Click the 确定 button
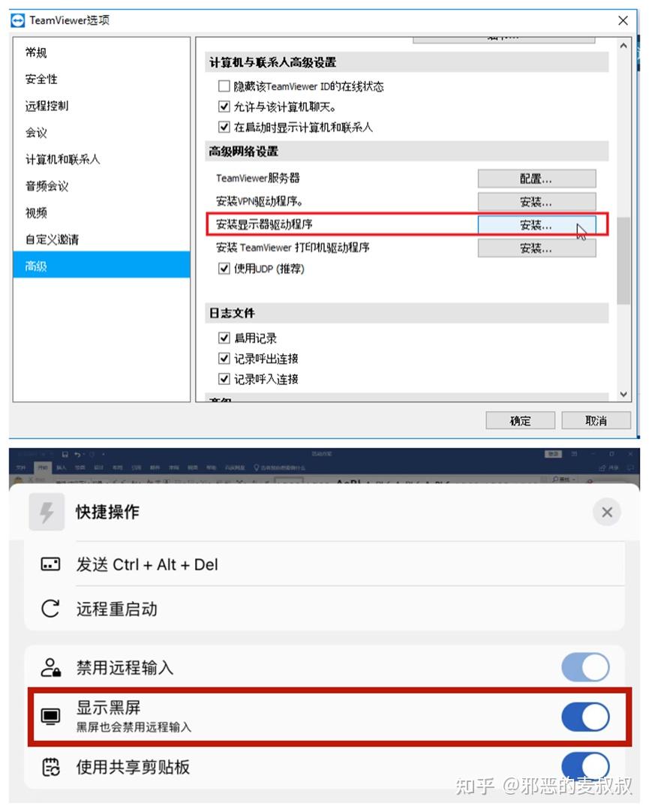This screenshot has width=649, height=812. pos(520,420)
